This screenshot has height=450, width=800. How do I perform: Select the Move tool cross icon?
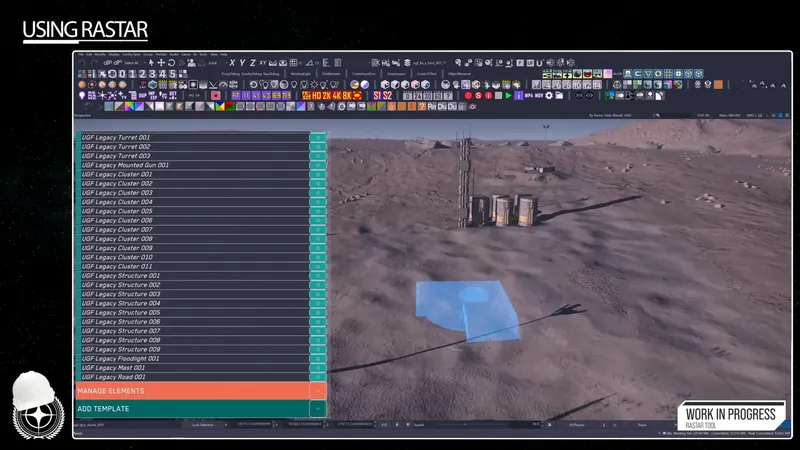(161, 63)
